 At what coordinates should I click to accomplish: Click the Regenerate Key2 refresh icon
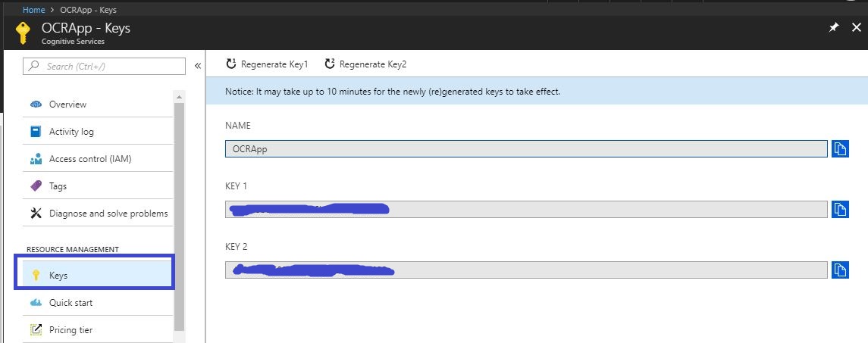(x=330, y=64)
